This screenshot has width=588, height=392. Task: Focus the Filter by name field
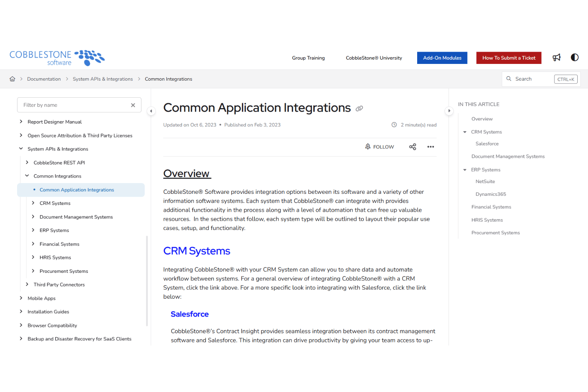pos(79,105)
